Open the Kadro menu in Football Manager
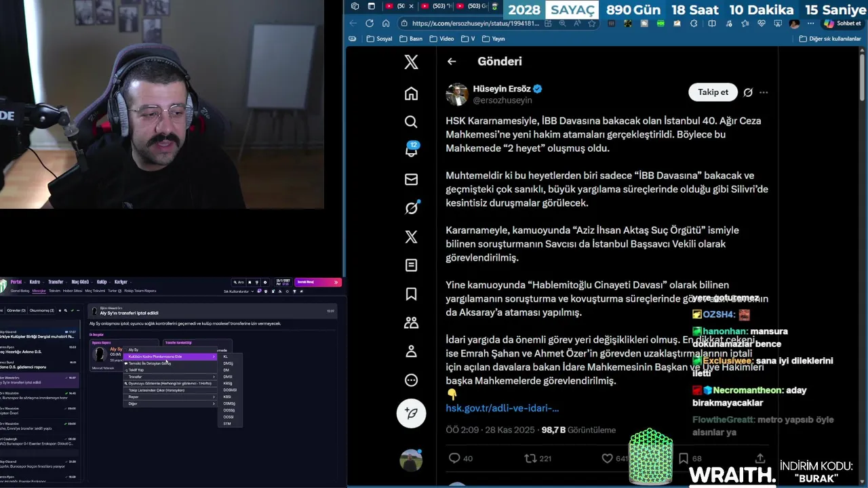Image resolution: width=868 pixels, height=488 pixels. [x=35, y=282]
